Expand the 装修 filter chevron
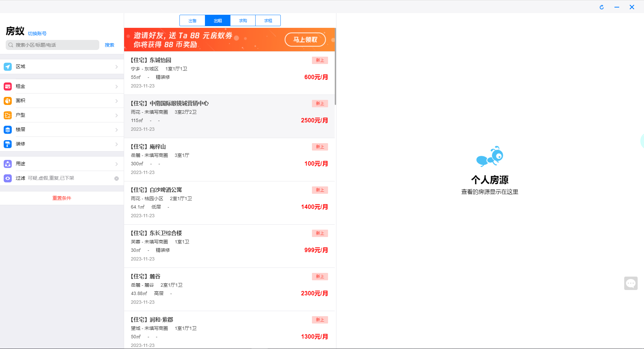This screenshot has height=349, width=644. coord(117,144)
